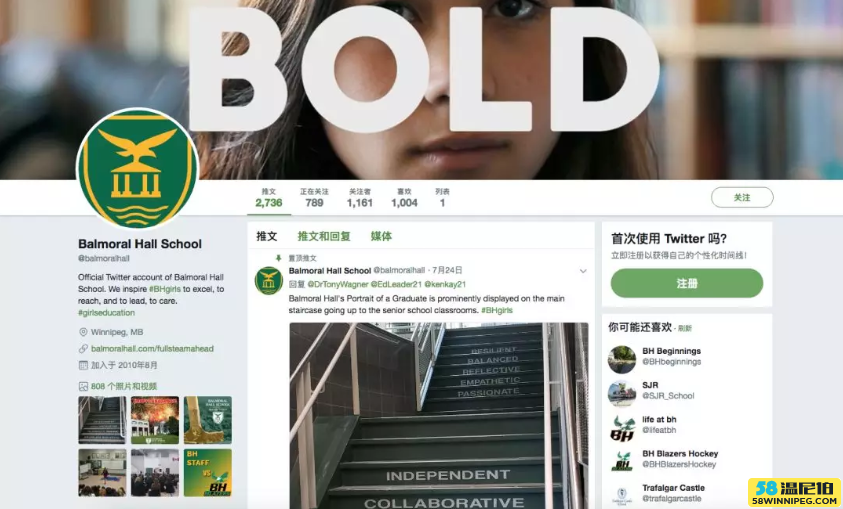Open balmoralhall.com/fullsteamahead website link

[x=152, y=348]
